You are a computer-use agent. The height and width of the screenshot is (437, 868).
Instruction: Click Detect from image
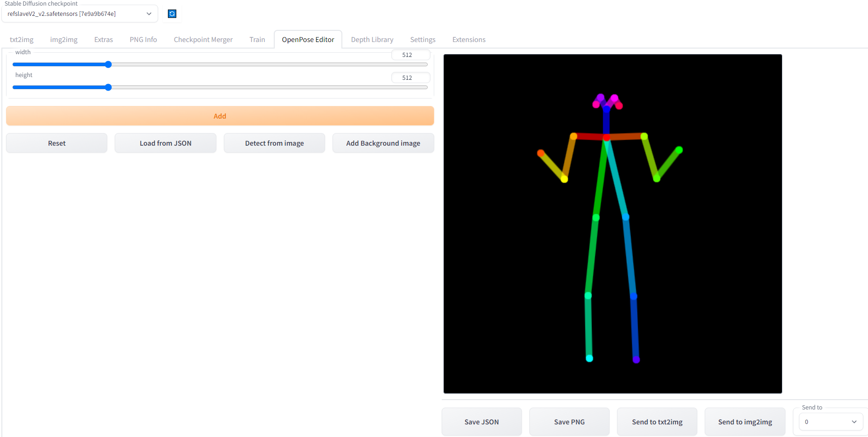coord(274,143)
